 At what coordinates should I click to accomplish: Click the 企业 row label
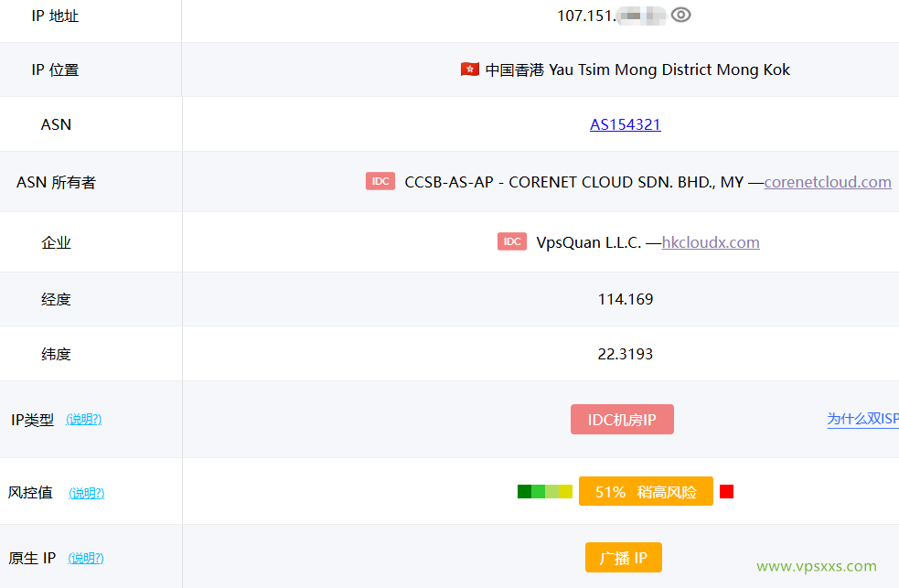point(56,242)
